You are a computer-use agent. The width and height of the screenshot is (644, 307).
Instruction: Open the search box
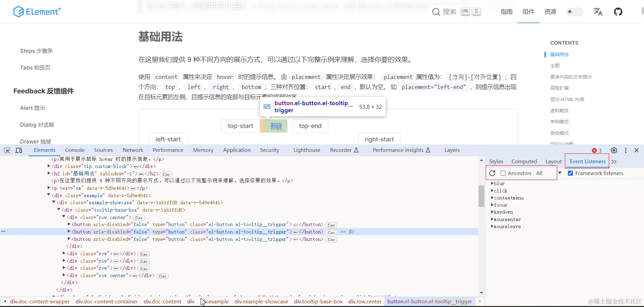457,12
